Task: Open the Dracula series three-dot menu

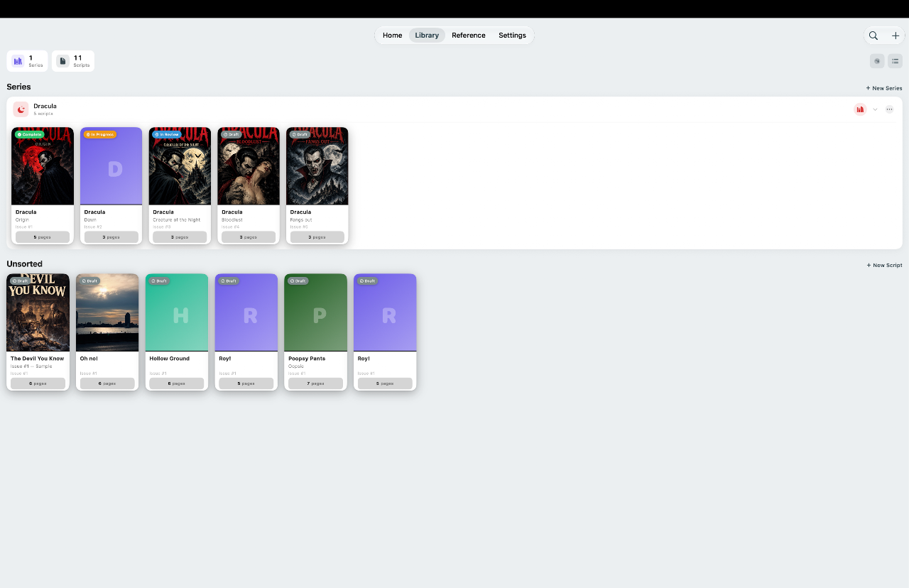Action: tap(889, 109)
